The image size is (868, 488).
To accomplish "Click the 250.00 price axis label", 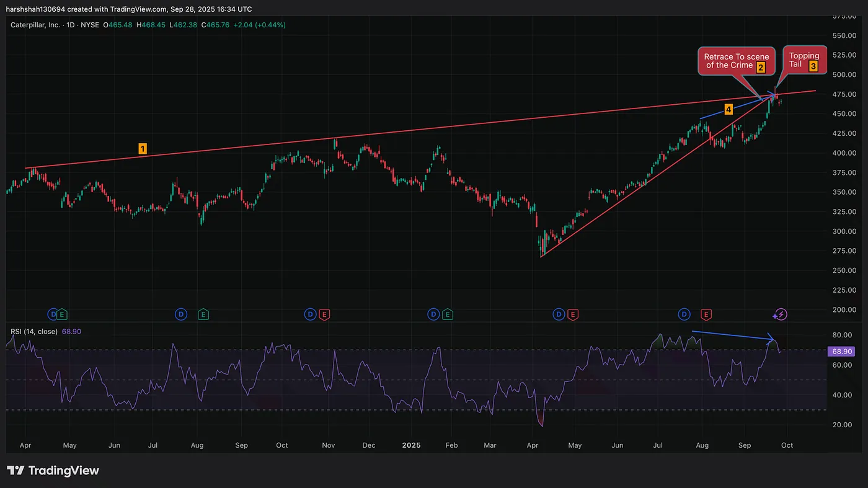I will [843, 271].
